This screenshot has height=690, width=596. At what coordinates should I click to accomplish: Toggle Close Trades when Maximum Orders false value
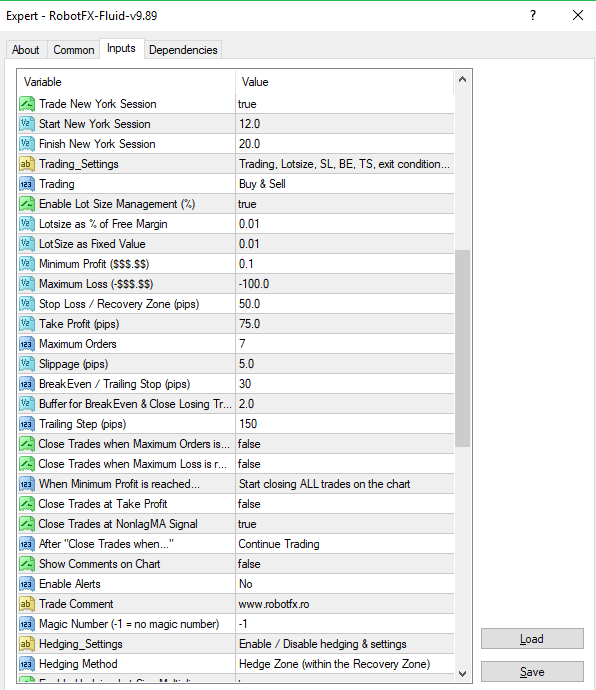pos(345,444)
